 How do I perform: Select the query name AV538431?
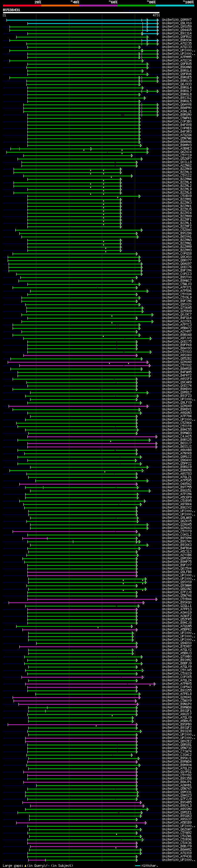[11, 10]
